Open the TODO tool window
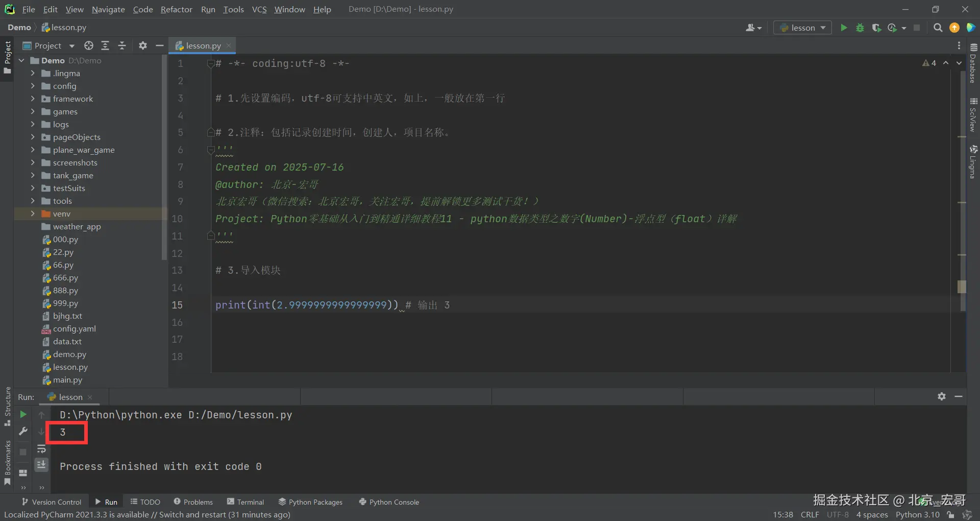 click(x=145, y=502)
